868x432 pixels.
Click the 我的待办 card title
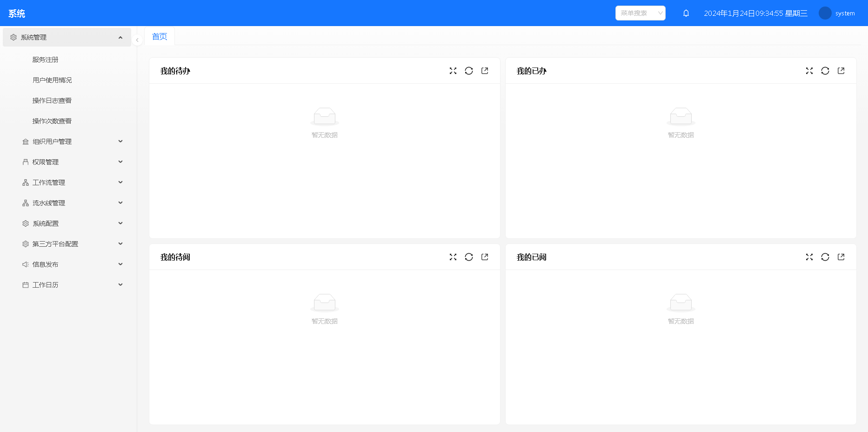click(175, 71)
